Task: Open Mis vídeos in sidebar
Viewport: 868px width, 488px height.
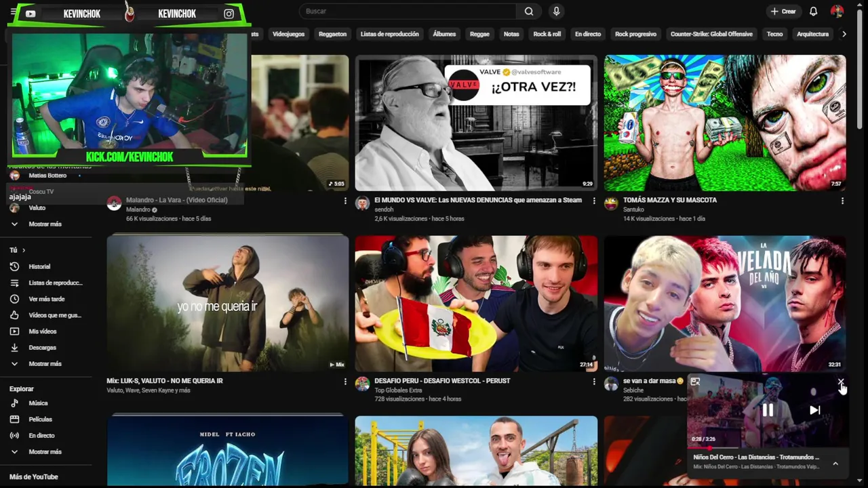Action: [x=46, y=331]
